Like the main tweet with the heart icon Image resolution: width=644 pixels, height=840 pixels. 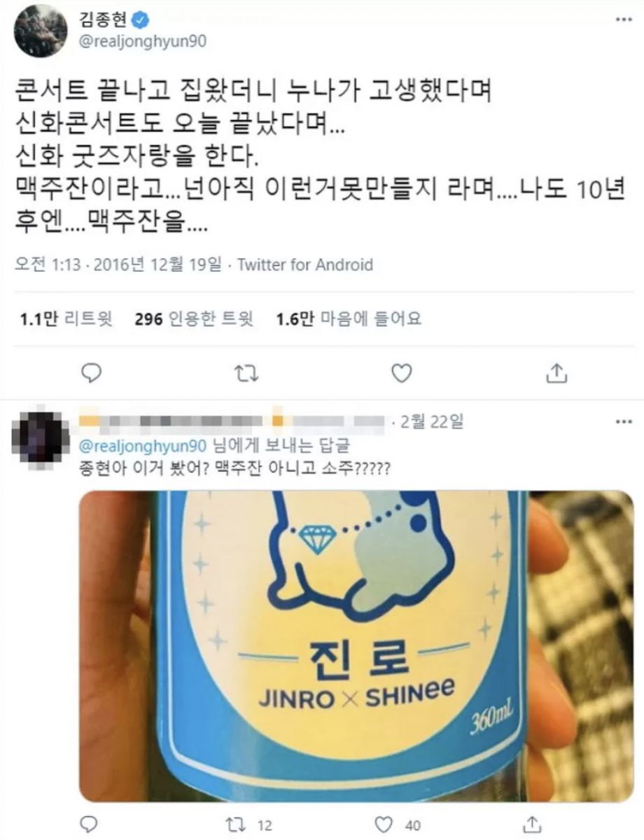(x=401, y=373)
